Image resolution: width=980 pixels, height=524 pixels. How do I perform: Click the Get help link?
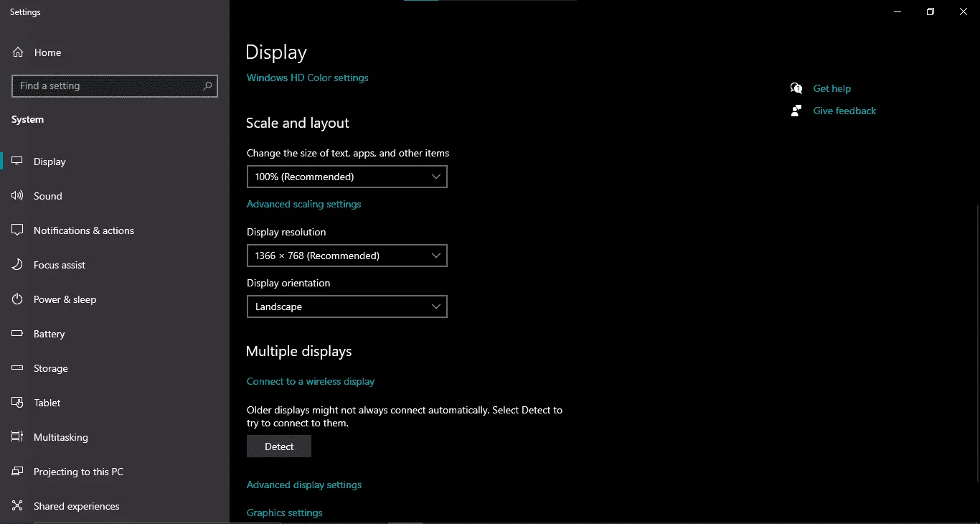(x=832, y=88)
